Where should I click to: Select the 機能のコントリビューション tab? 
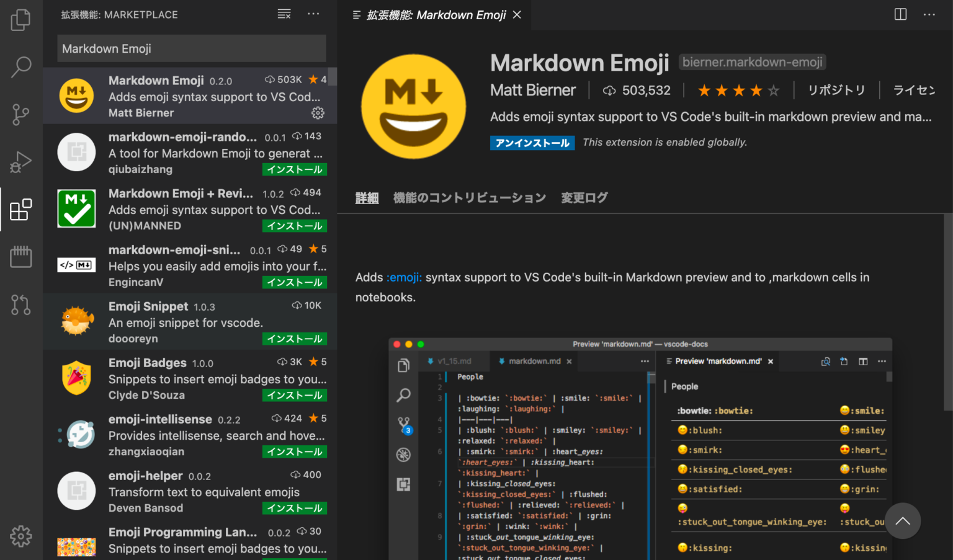(x=470, y=197)
